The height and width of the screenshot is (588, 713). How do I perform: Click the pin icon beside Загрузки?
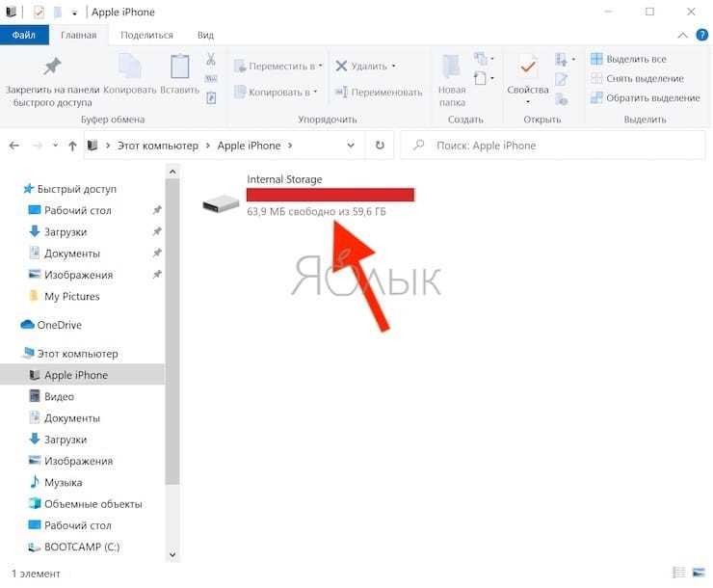(157, 231)
